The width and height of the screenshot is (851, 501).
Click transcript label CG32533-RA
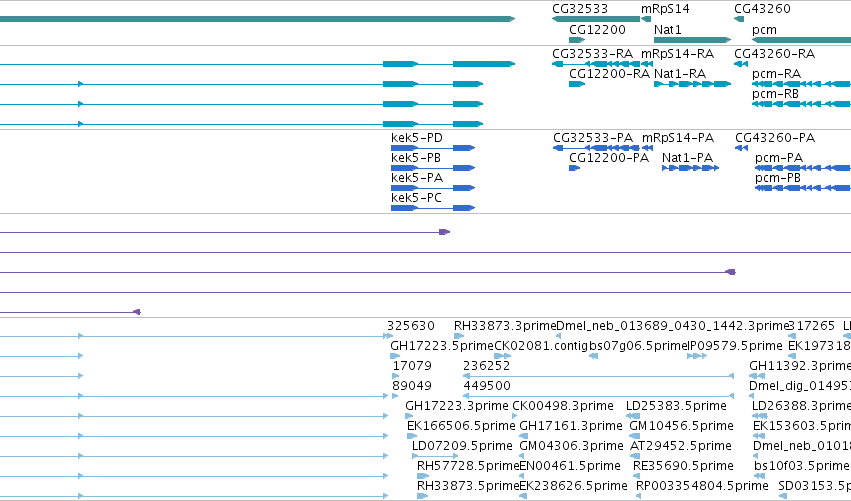pyautogui.click(x=592, y=54)
